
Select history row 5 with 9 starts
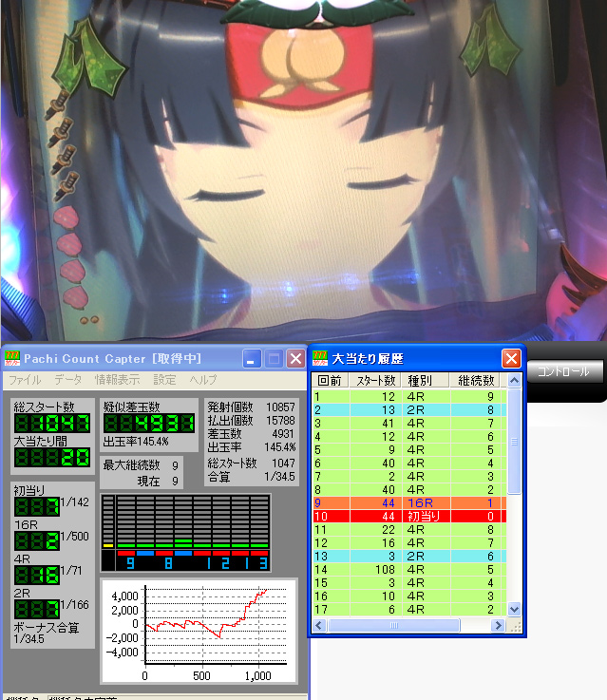[x=409, y=449]
